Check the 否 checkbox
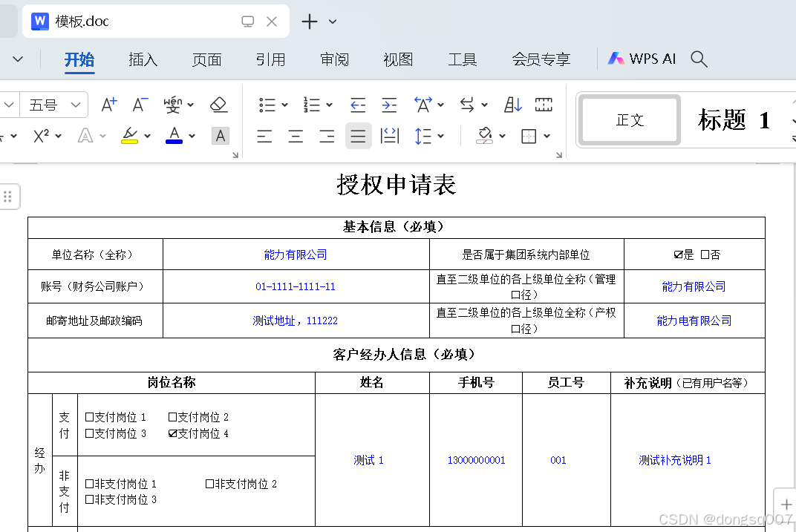This screenshot has width=796, height=532. (x=705, y=254)
